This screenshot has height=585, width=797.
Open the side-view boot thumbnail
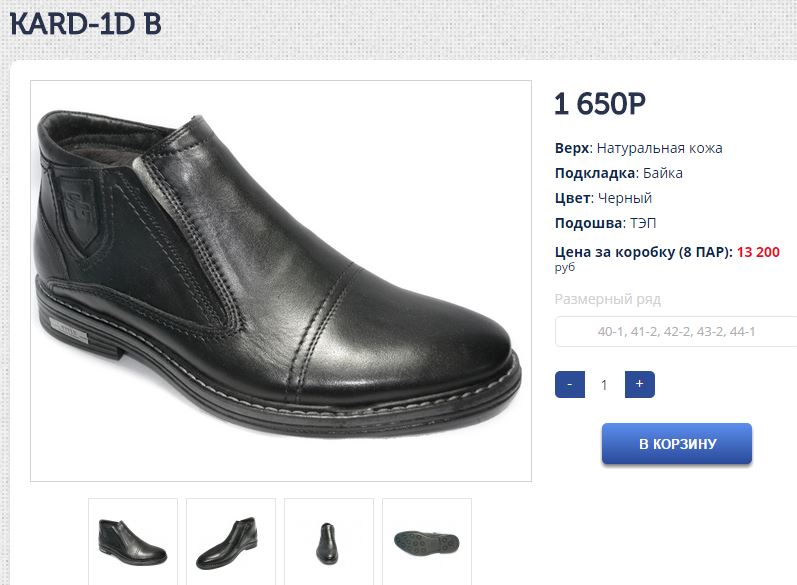(133, 541)
